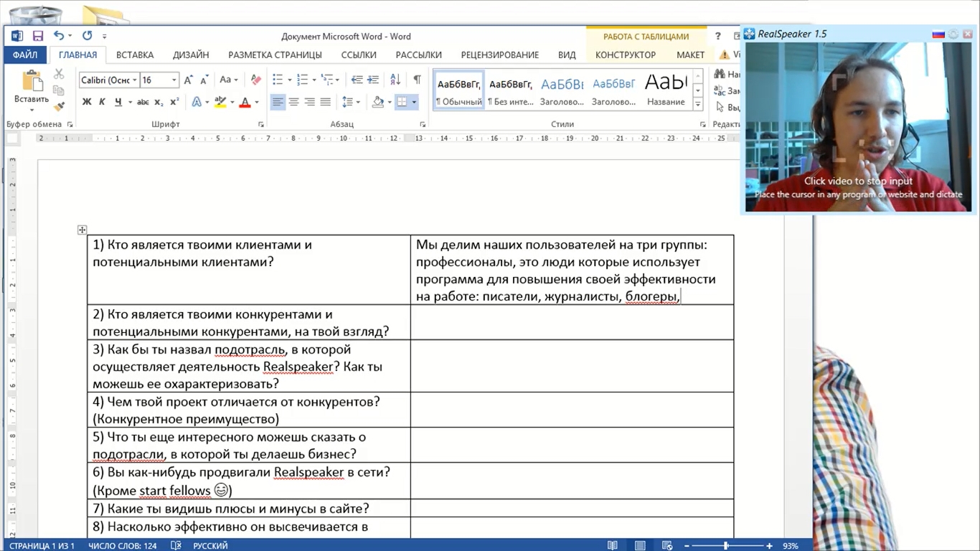Toggle bold Ж formatting
980x551 pixels.
tap(87, 102)
